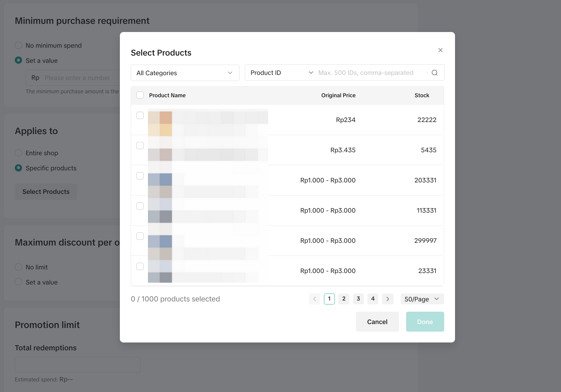Select the product with stock 5435

click(x=140, y=146)
